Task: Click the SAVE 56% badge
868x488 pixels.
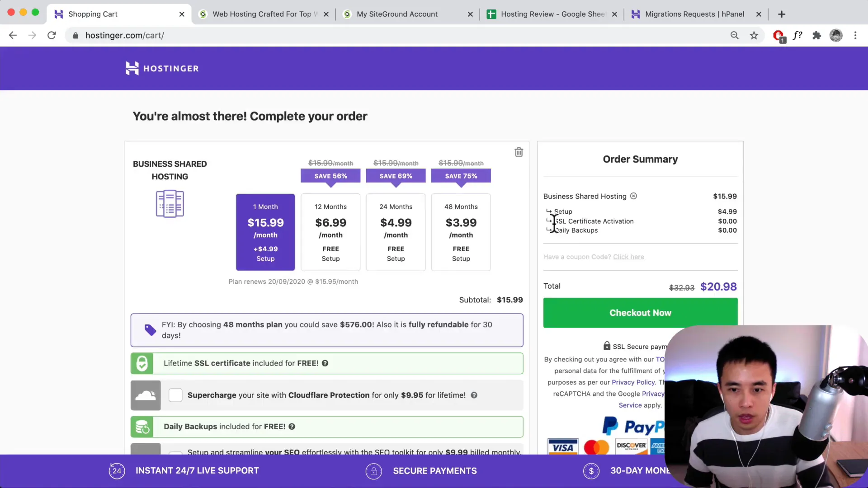Action: pyautogui.click(x=330, y=176)
